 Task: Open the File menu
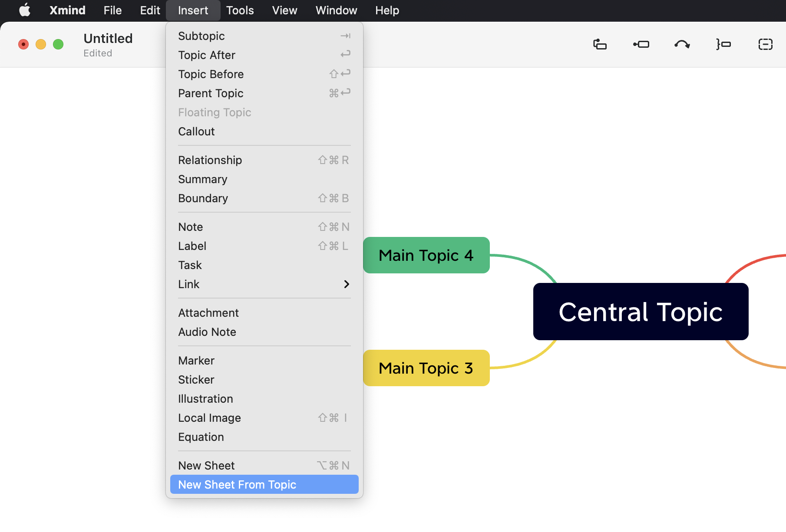click(x=112, y=10)
